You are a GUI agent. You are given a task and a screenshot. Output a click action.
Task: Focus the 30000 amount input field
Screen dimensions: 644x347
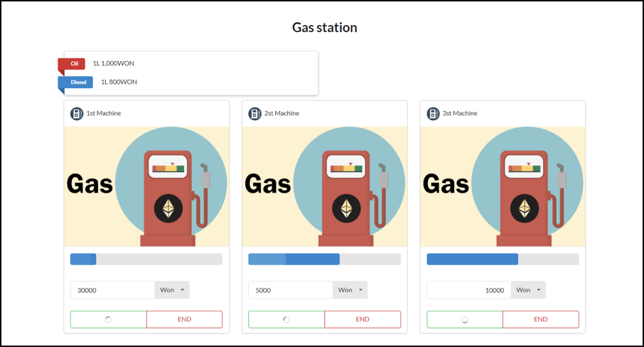click(x=112, y=290)
